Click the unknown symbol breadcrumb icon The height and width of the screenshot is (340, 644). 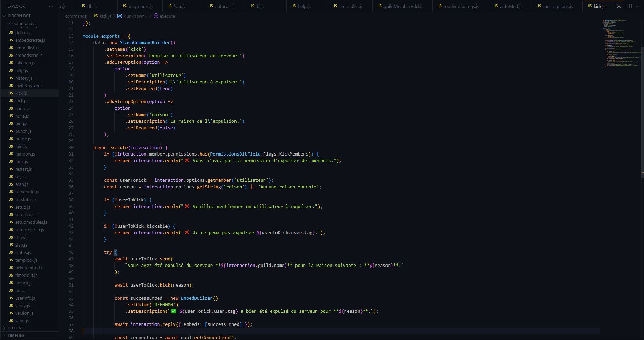click(x=119, y=16)
